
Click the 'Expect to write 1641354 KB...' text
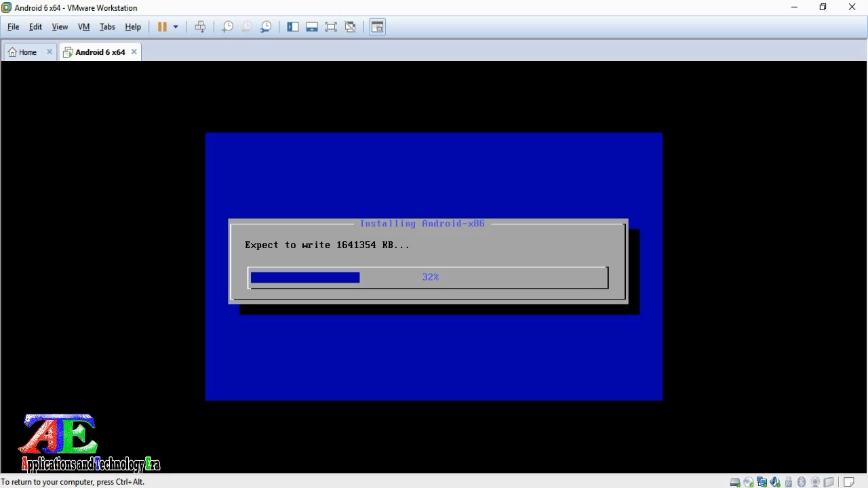click(x=328, y=245)
